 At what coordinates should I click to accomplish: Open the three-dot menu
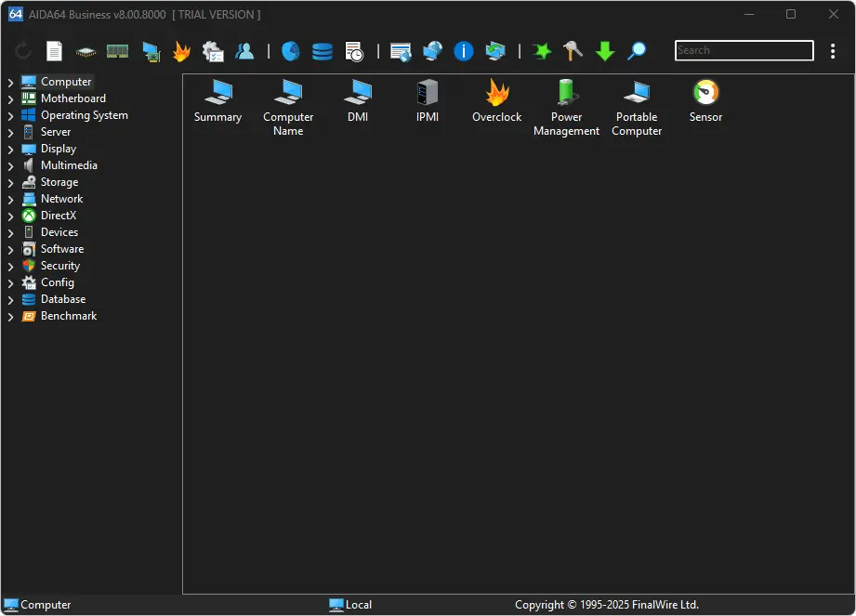click(x=833, y=51)
